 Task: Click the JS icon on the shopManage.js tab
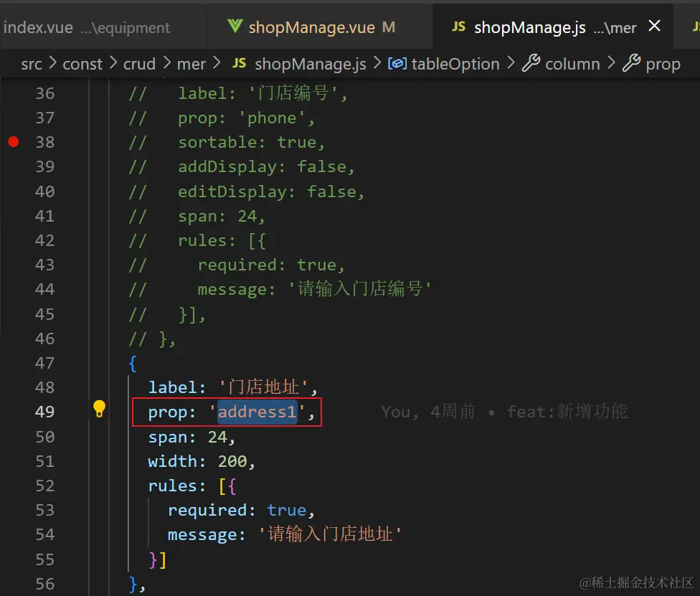click(458, 27)
